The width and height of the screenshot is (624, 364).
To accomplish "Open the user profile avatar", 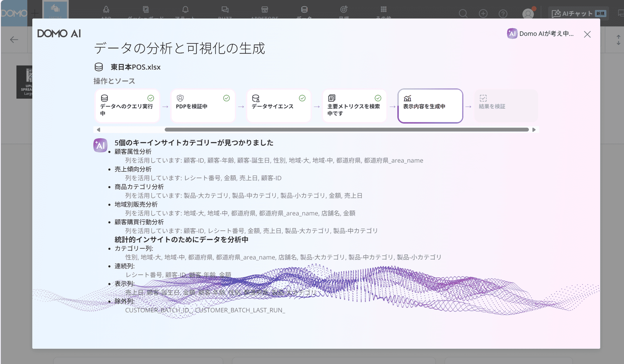I will pyautogui.click(x=528, y=13).
